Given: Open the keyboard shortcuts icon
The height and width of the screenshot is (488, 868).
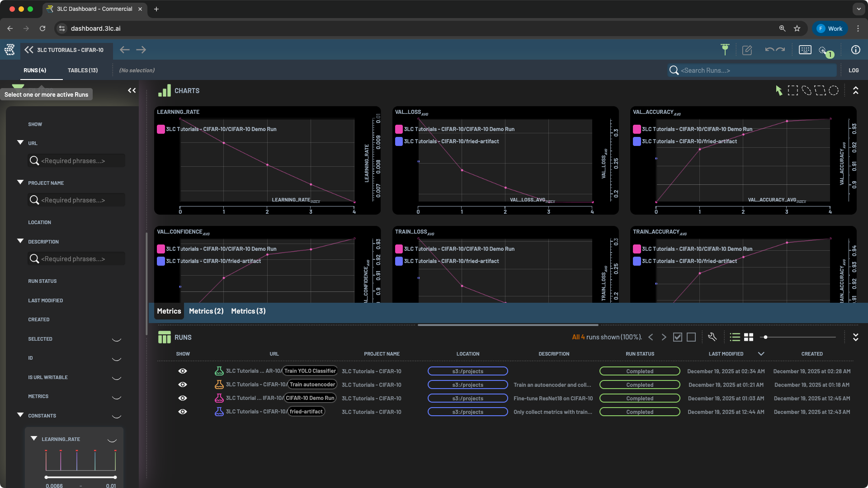Looking at the screenshot, I should (805, 50).
